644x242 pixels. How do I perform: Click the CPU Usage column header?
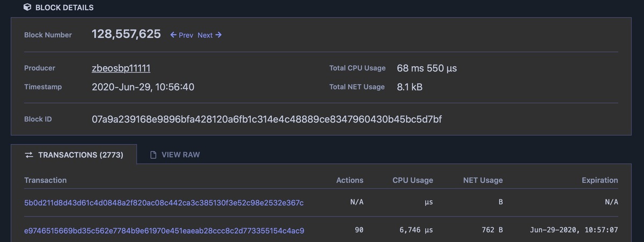[x=412, y=180]
